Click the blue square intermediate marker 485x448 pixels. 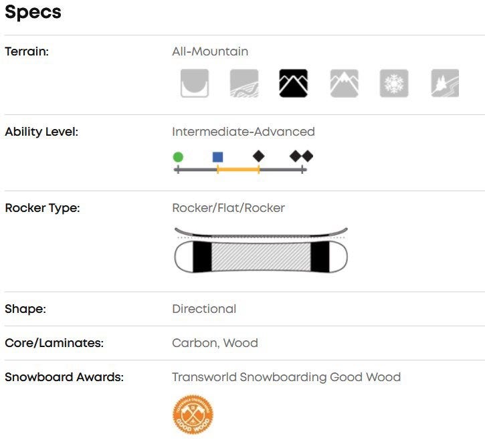217,157
